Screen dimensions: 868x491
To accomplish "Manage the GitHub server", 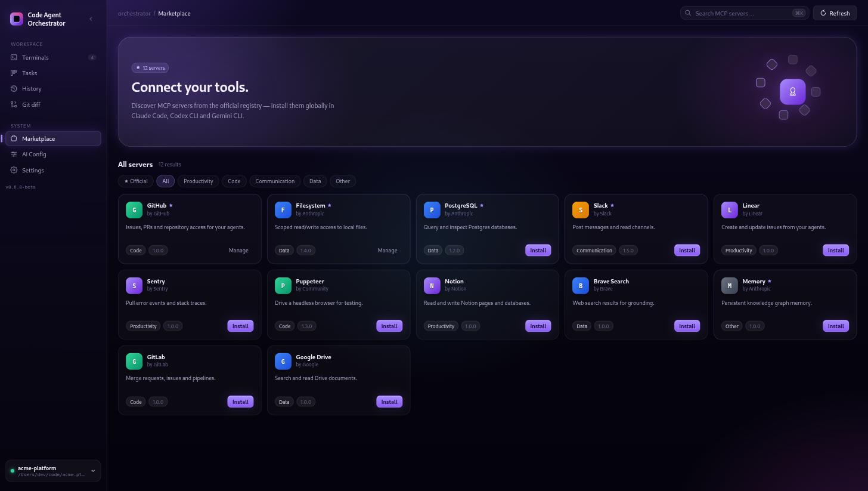I will click(238, 250).
